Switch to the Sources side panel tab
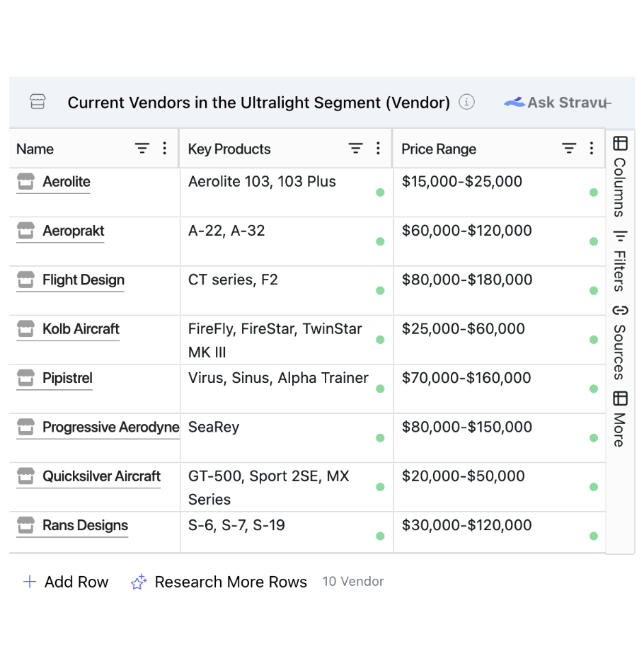 (x=620, y=343)
